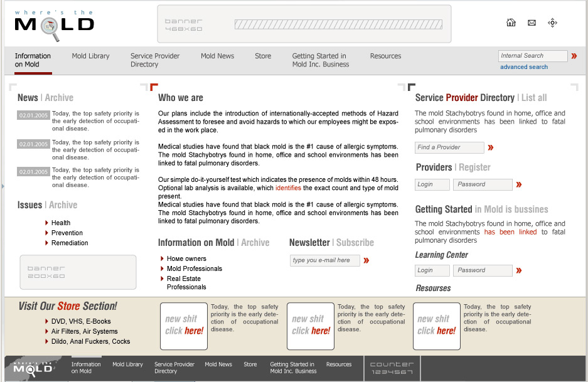
Task: Open the mail envelope icon
Action: coord(532,23)
